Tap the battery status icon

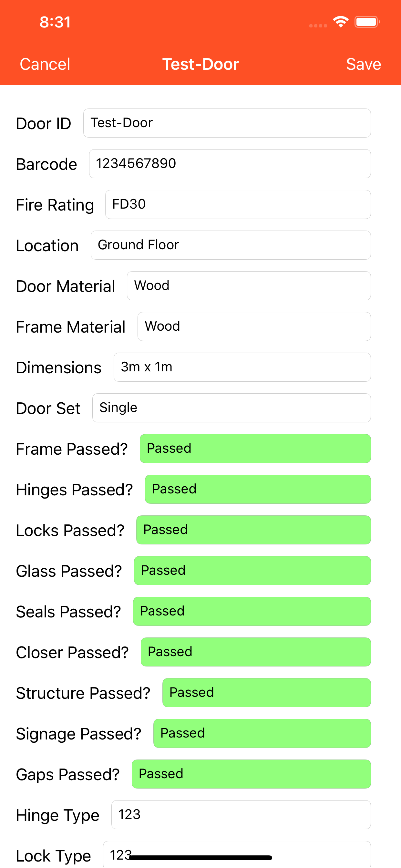(x=367, y=22)
